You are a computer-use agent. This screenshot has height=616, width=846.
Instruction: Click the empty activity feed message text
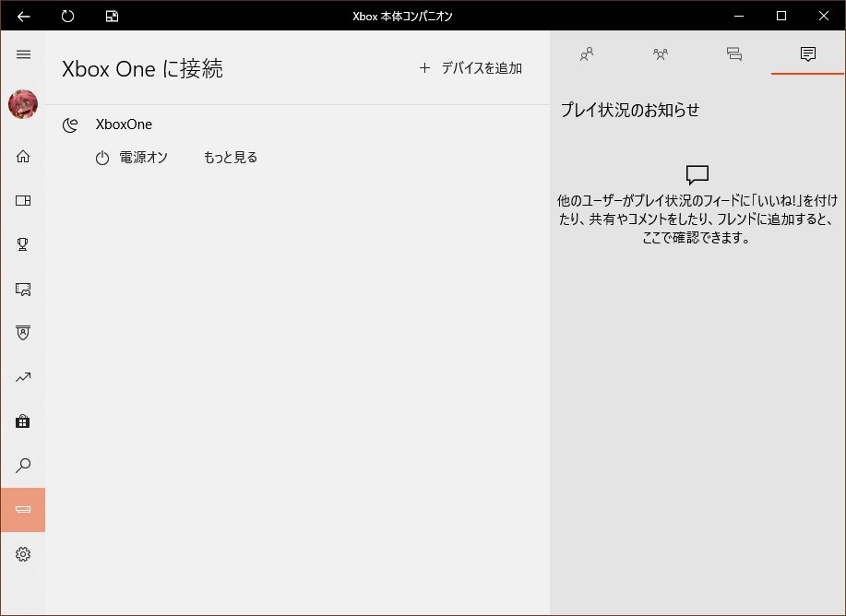[697, 219]
